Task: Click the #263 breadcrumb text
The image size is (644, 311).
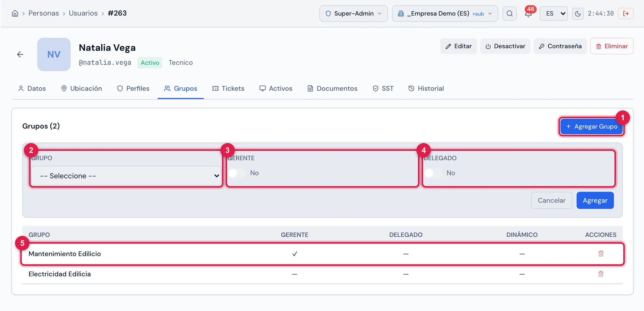Action: click(x=117, y=13)
